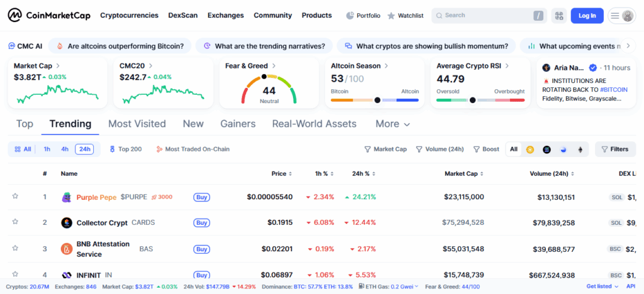
Task: Expand the Get listed footer dropdown
Action: 602,286
